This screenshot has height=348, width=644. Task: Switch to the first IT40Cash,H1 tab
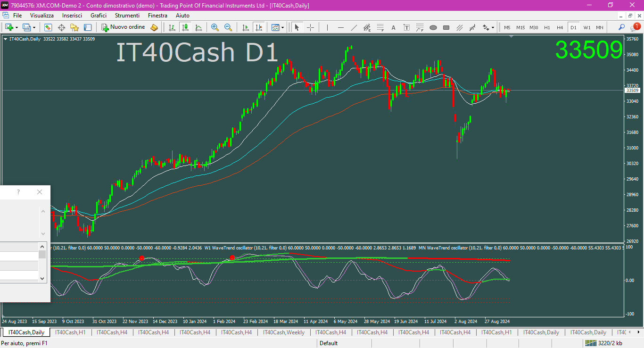[71, 332]
